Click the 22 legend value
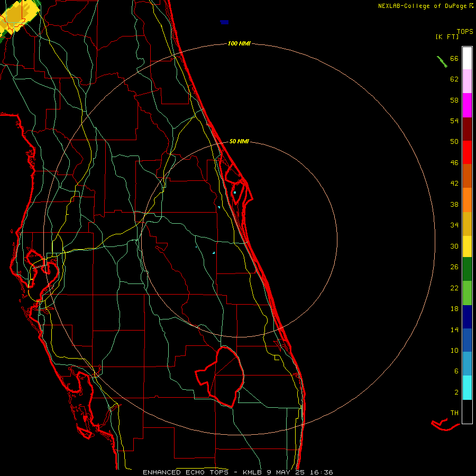Image resolution: width=476 pixels, height=476 pixels. click(x=454, y=288)
